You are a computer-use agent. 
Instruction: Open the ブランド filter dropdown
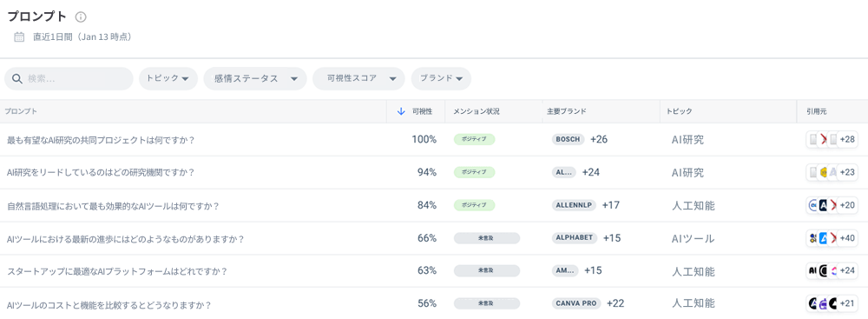tap(441, 79)
